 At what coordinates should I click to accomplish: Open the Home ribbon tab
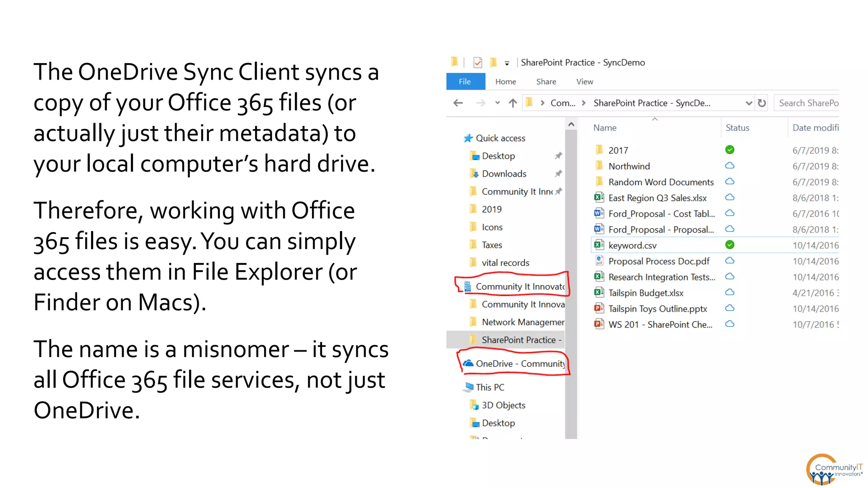pos(506,81)
